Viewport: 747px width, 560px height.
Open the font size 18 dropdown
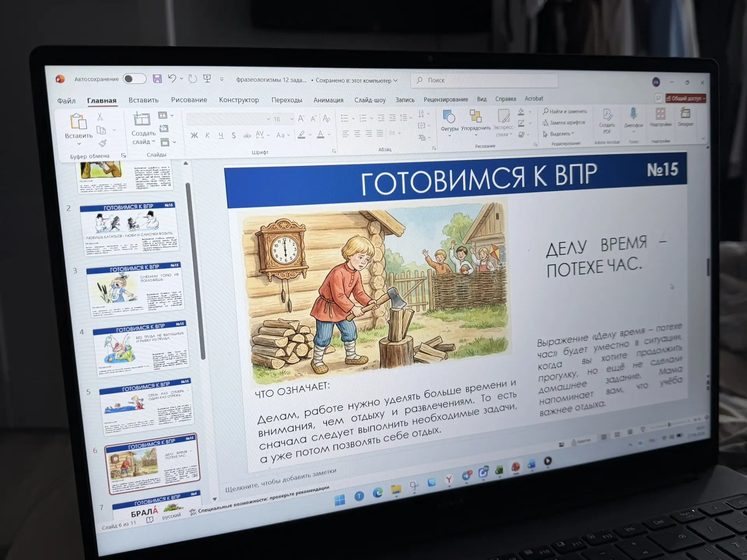click(291, 119)
